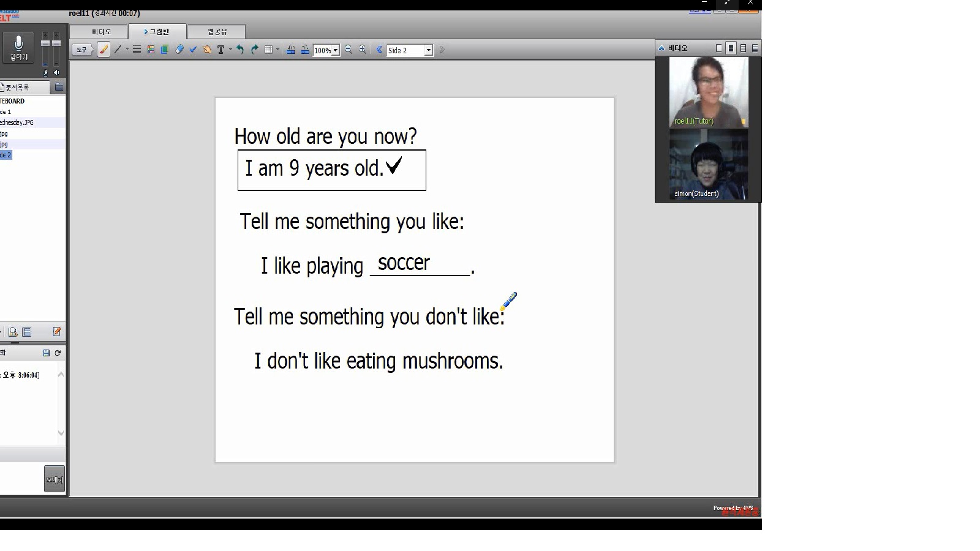Open the 100% zoom level dropdown
This screenshot has width=980, height=551.
pos(335,50)
